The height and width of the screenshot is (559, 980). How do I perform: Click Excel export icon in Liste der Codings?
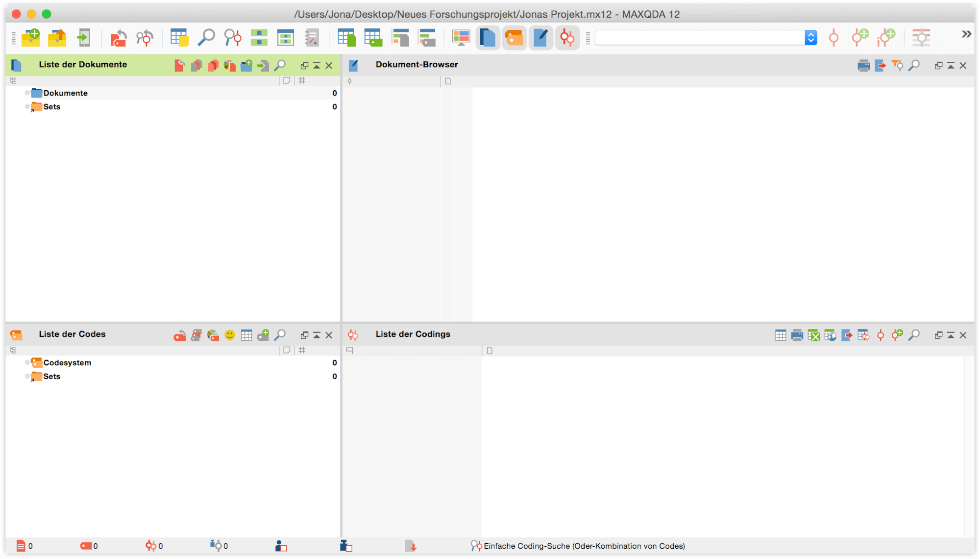pyautogui.click(x=813, y=335)
